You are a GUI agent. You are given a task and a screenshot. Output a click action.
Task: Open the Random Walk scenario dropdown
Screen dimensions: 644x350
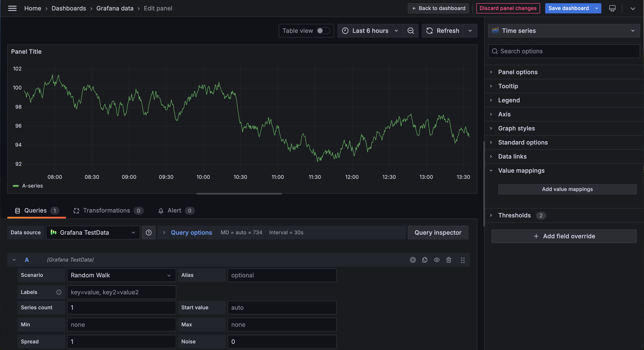(121, 275)
